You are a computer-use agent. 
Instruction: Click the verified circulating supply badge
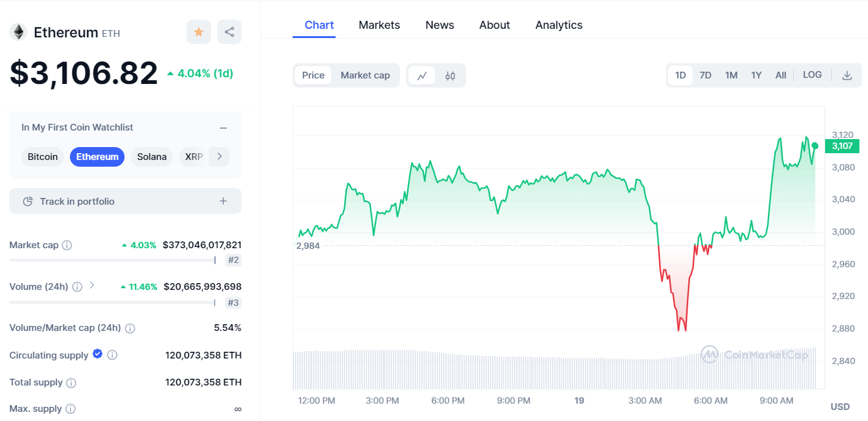tap(98, 354)
